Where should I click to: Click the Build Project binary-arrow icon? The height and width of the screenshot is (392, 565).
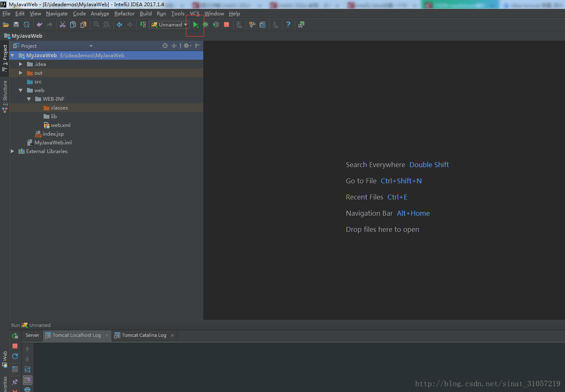pos(143,25)
